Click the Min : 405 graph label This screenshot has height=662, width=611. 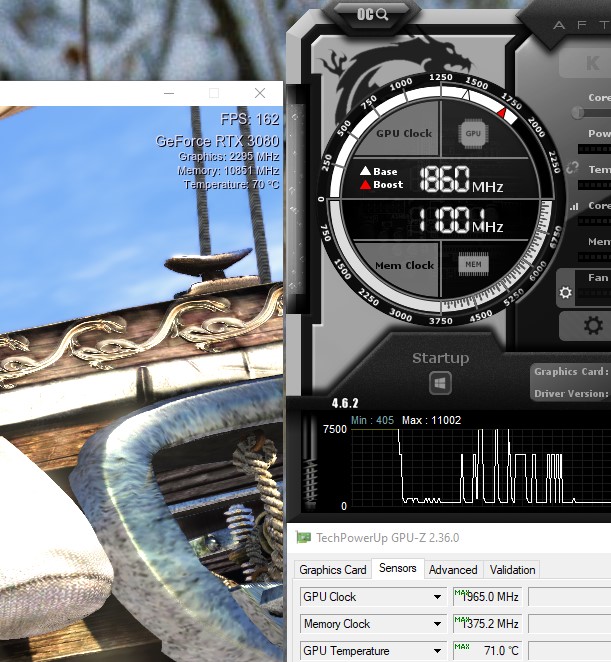point(372,420)
